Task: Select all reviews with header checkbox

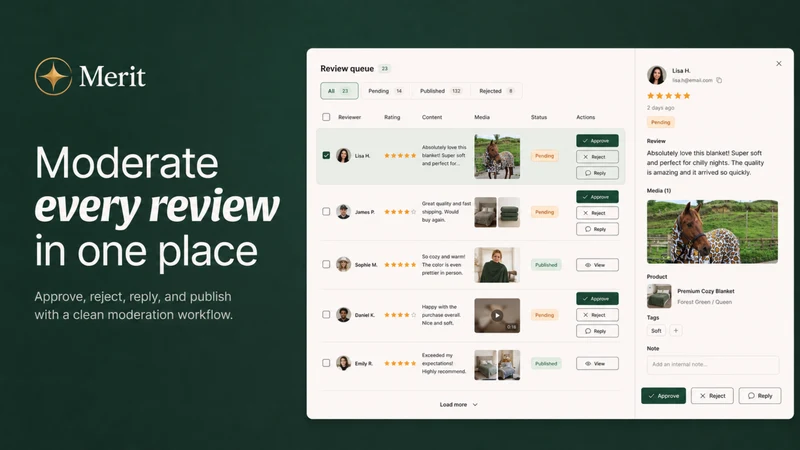Action: click(326, 117)
